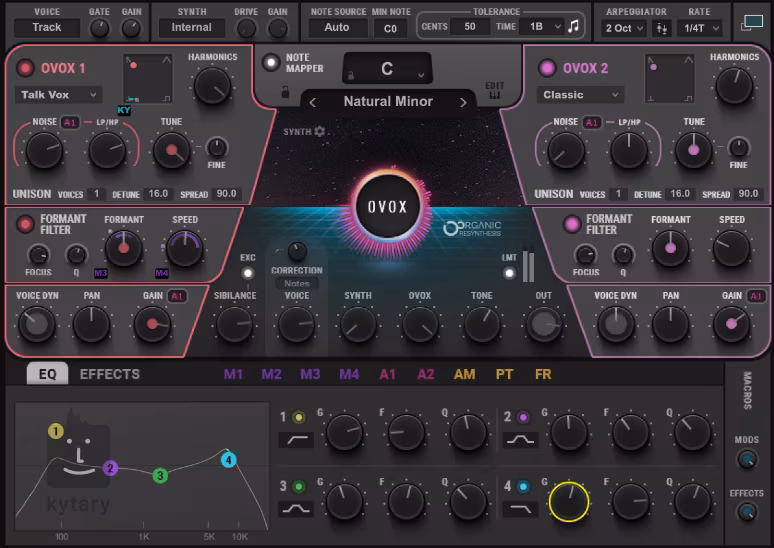Select EQ band 1 low-cut shape icon

coord(296,440)
